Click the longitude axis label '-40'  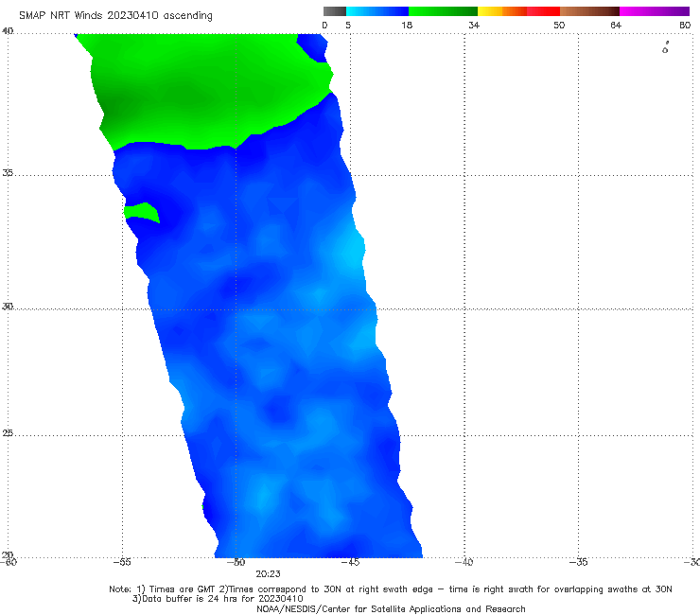point(464,562)
